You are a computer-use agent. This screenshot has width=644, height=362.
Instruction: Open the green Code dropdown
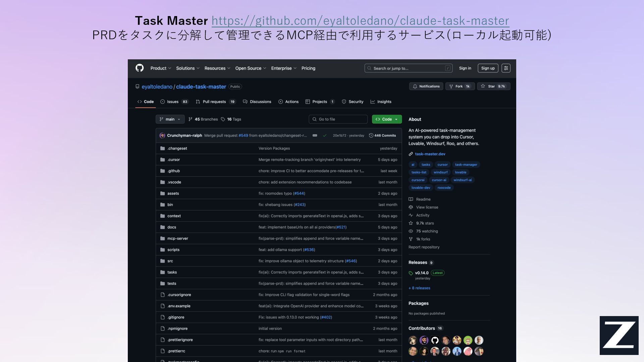[x=387, y=119]
